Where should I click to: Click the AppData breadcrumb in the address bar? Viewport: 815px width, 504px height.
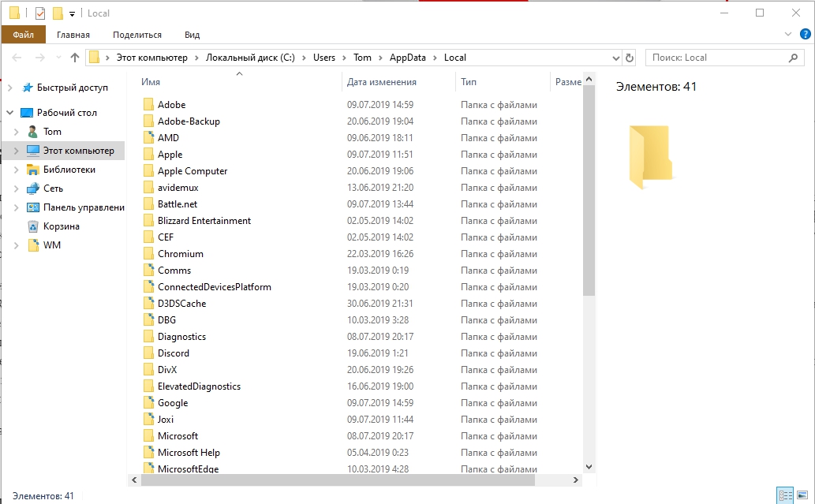point(407,58)
